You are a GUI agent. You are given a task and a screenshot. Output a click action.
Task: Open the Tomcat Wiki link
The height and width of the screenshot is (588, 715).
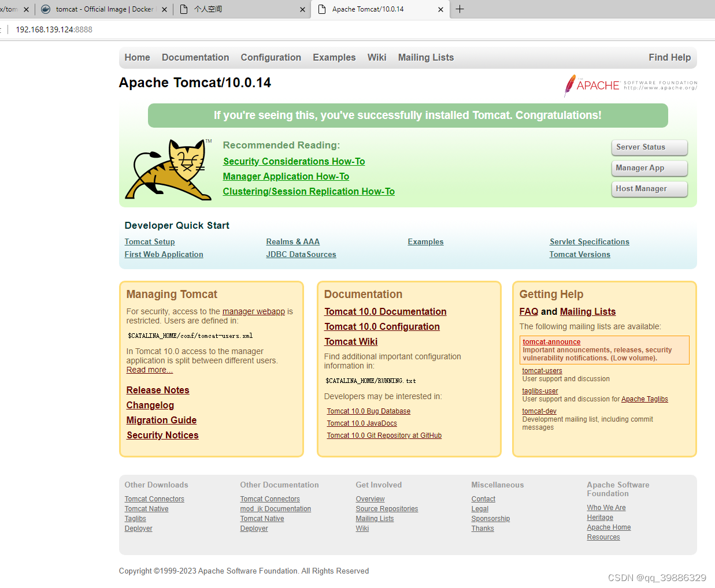[351, 341]
